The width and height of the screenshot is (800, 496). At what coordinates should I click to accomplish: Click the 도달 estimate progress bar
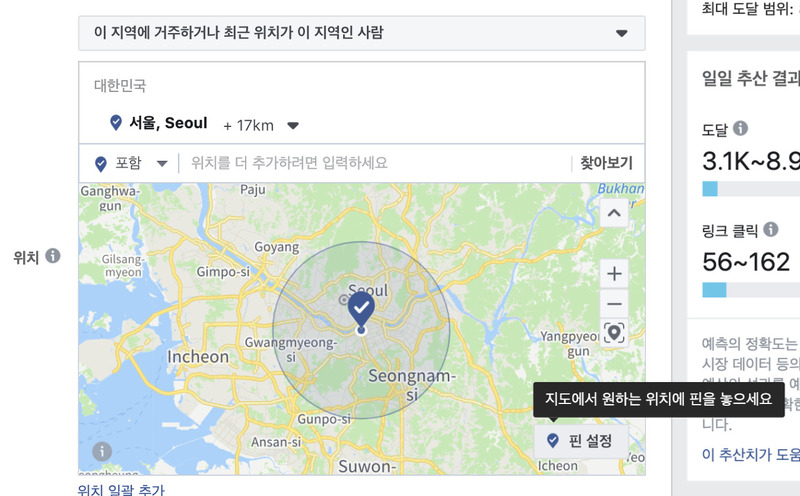pyautogui.click(x=751, y=189)
